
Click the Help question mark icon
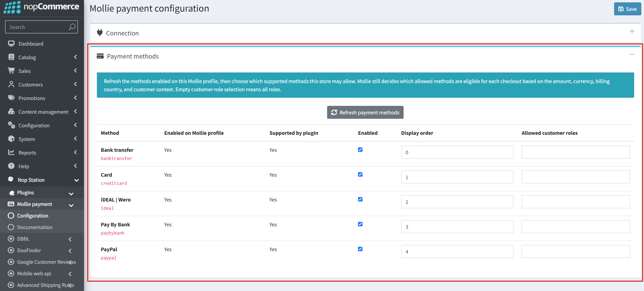(x=12, y=166)
